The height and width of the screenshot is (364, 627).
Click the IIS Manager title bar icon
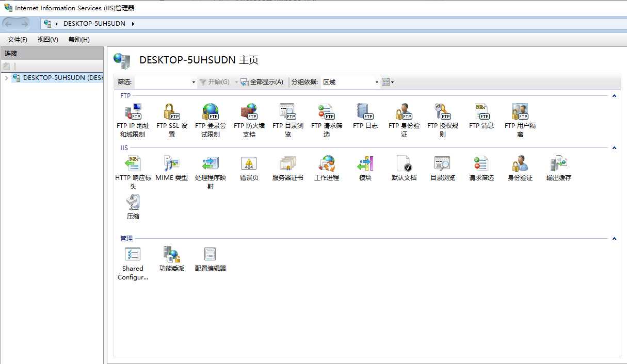click(8, 8)
